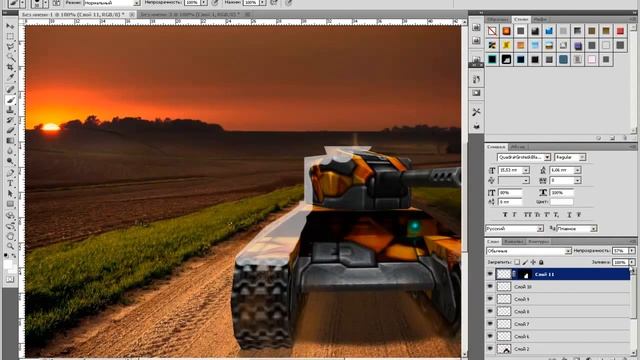Open layer Непрозрачность opacity slider arrow
Screen dimensions: 640x360
(632, 251)
